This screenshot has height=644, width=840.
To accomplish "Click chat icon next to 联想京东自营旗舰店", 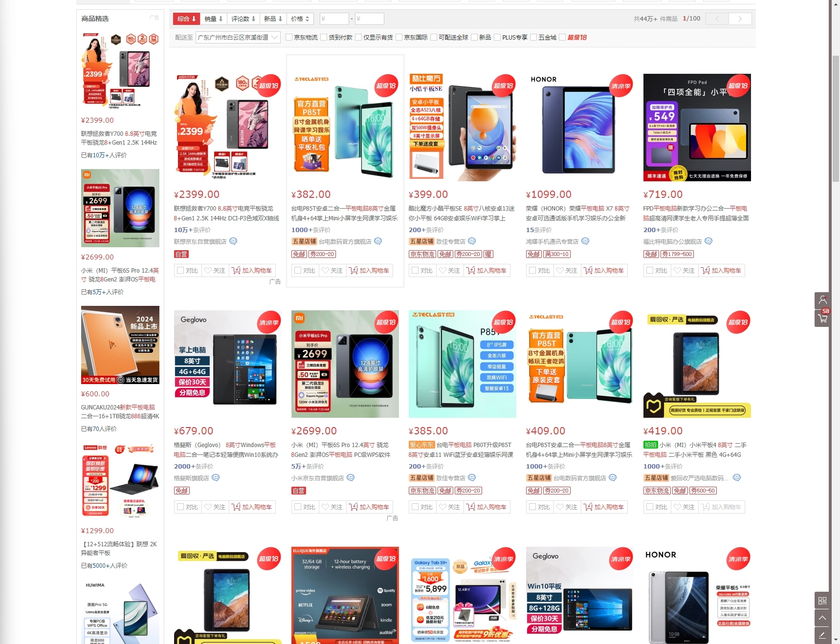I will coord(233,241).
